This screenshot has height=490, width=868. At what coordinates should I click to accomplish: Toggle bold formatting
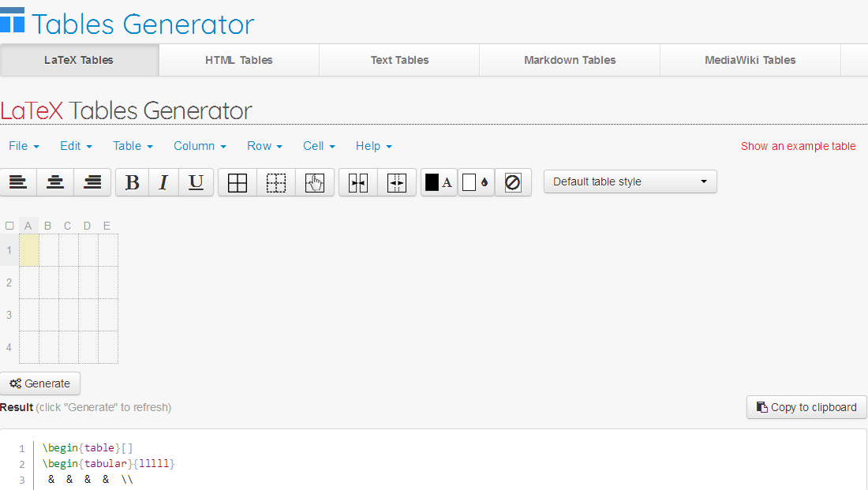pos(132,182)
